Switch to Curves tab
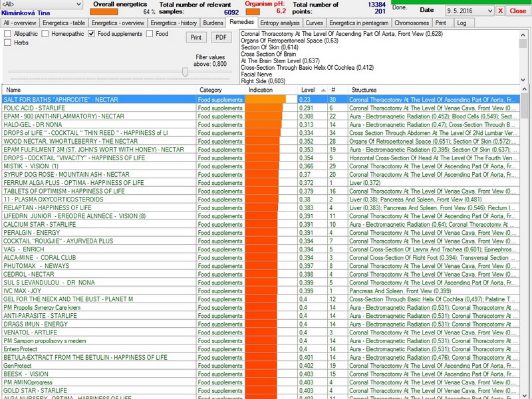This screenshot has height=399, width=532. [x=314, y=23]
